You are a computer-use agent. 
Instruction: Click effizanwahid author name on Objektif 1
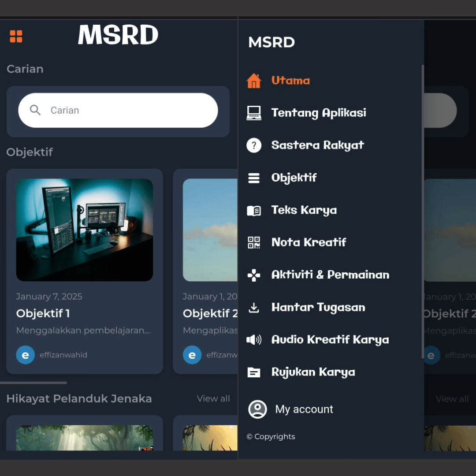[x=63, y=355]
